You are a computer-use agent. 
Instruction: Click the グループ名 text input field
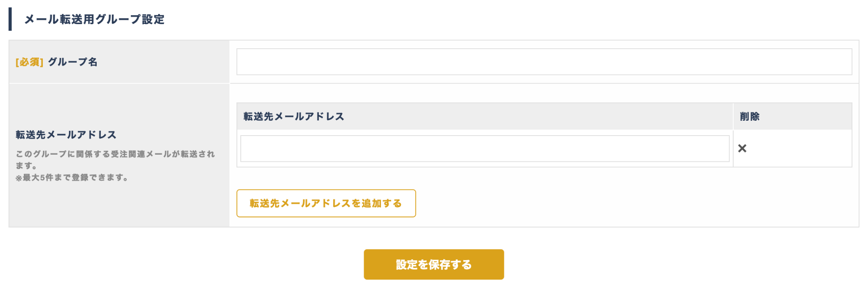pyautogui.click(x=544, y=62)
